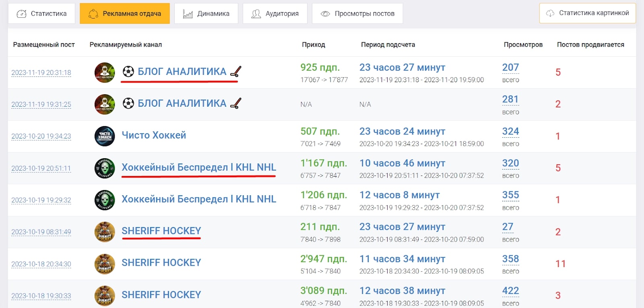Open Хоккейный Беспредел link with 1'167 пдп.
Viewport: 644px width, 308px height.
click(x=199, y=167)
